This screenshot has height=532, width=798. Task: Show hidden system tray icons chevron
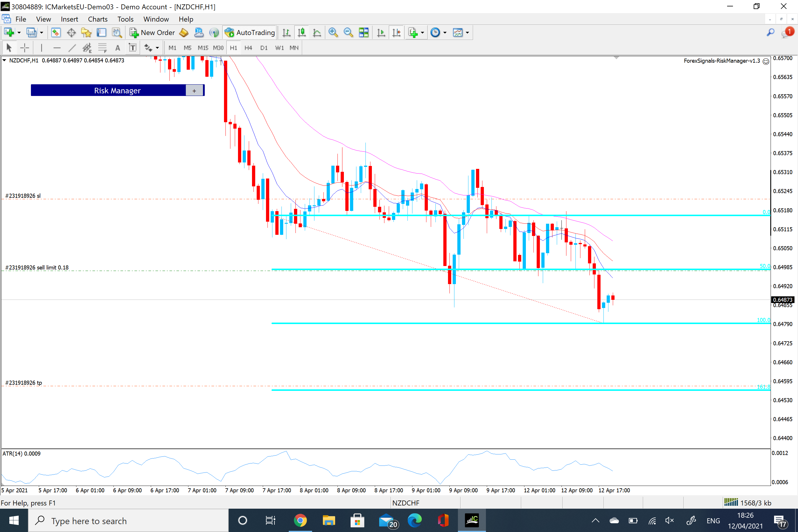tap(596, 520)
